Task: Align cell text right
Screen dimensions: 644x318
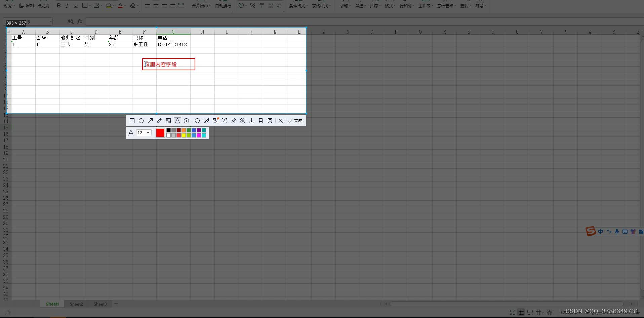Action: coord(164,5)
